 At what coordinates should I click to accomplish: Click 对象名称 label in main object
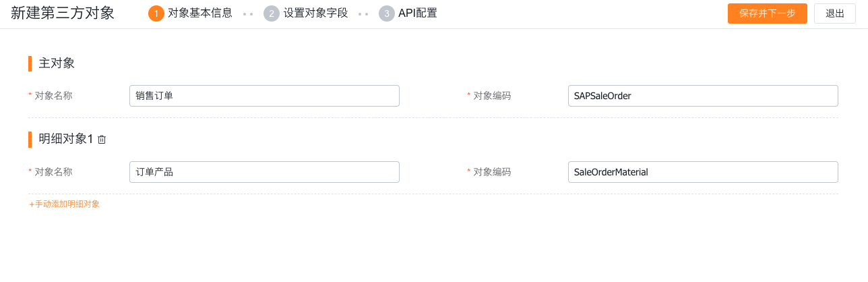coord(53,96)
